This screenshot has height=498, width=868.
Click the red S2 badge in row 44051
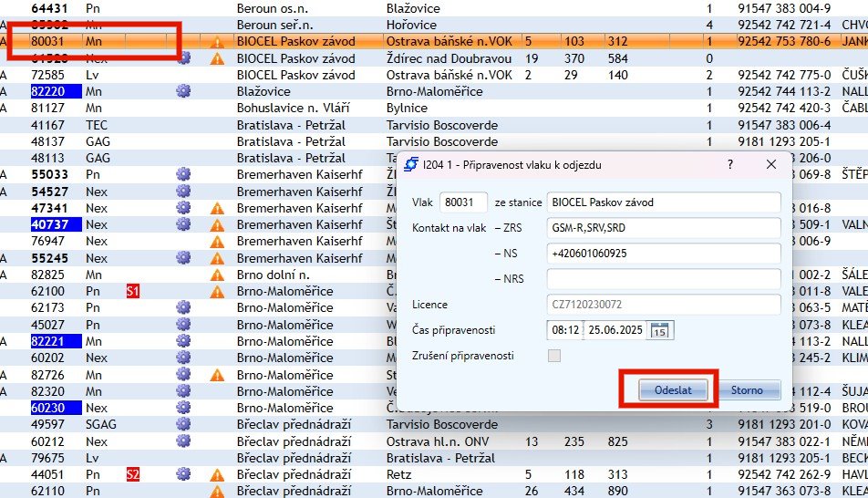pos(133,474)
